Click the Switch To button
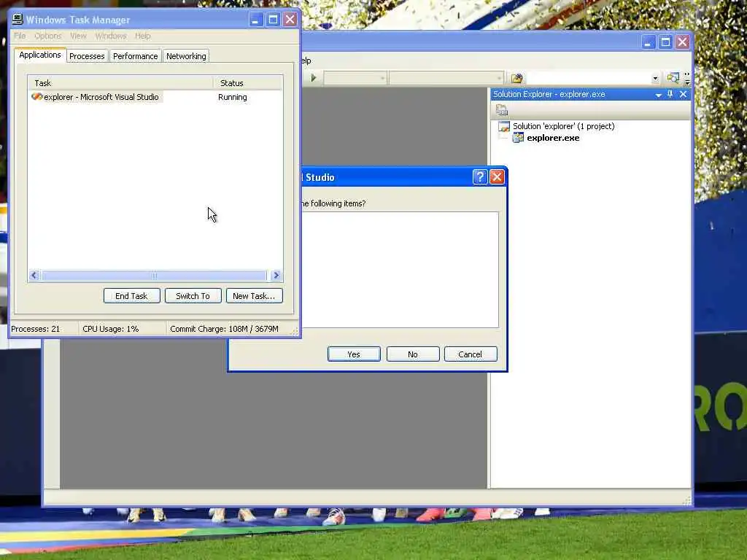The width and height of the screenshot is (747, 560). coord(193,296)
